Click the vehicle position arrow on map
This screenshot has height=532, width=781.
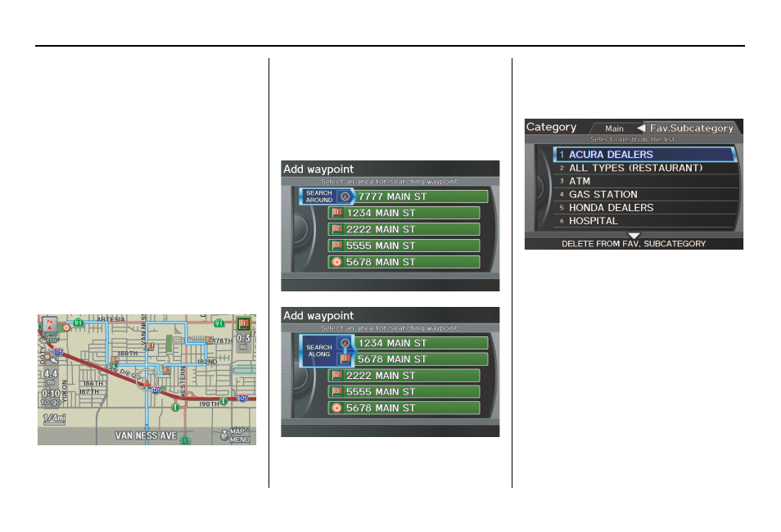pyautogui.click(x=147, y=384)
